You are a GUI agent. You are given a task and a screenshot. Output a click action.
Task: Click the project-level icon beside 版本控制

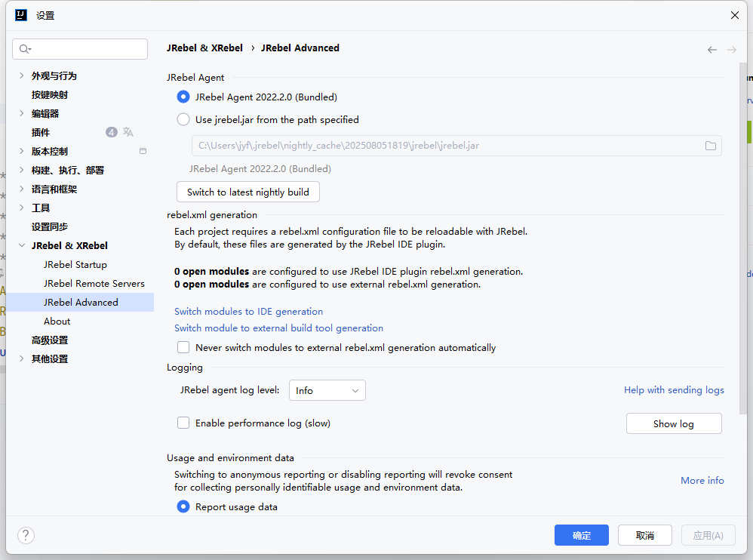coord(143,151)
